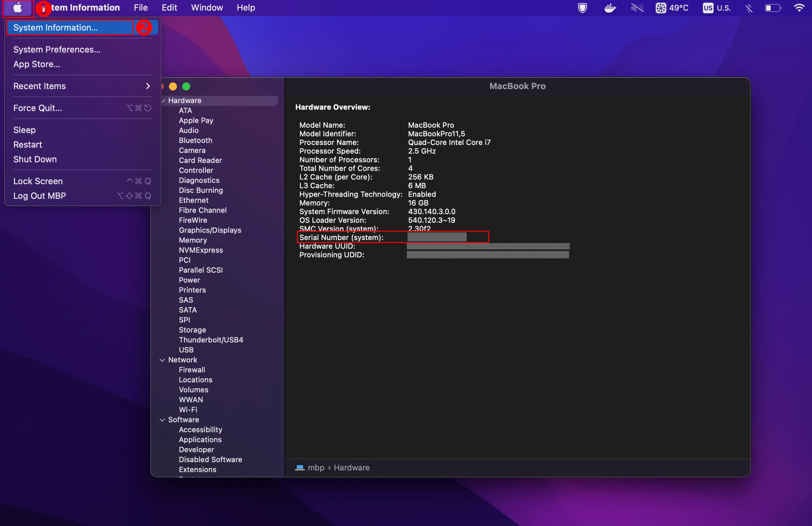The width and height of the screenshot is (812, 526).
Task: Open the U.S. keyboard input source menu
Action: (x=717, y=8)
